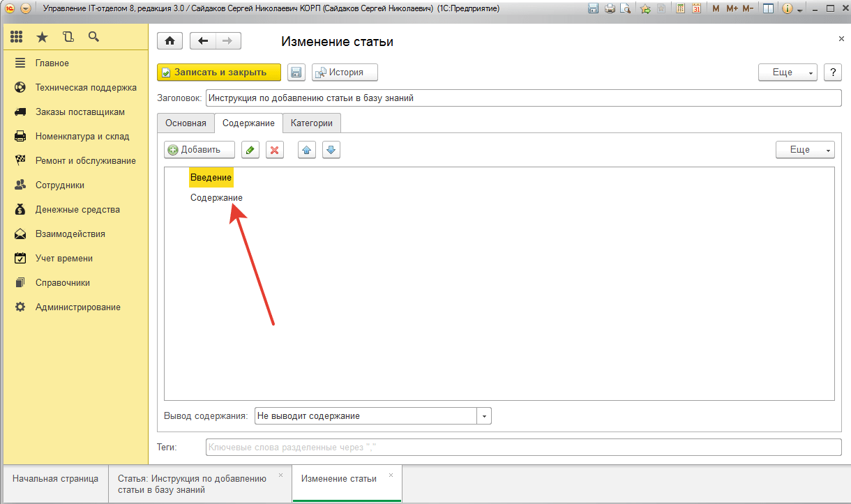Close the Статья: Инструкция bottom tab

pyautogui.click(x=280, y=475)
